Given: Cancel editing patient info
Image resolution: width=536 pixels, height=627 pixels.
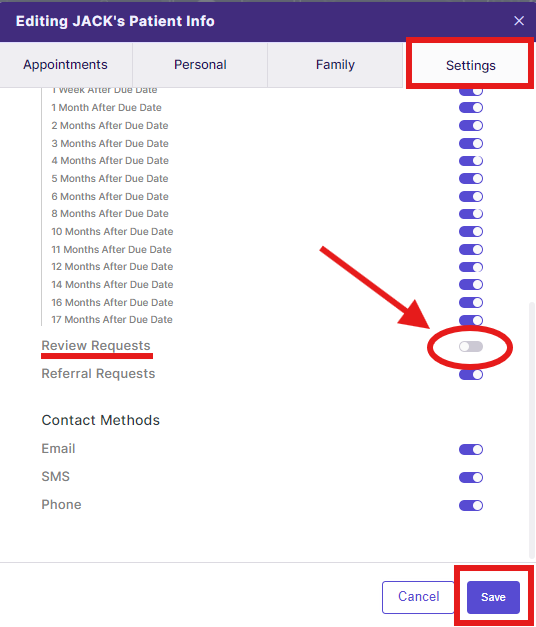Looking at the screenshot, I should 418,597.
